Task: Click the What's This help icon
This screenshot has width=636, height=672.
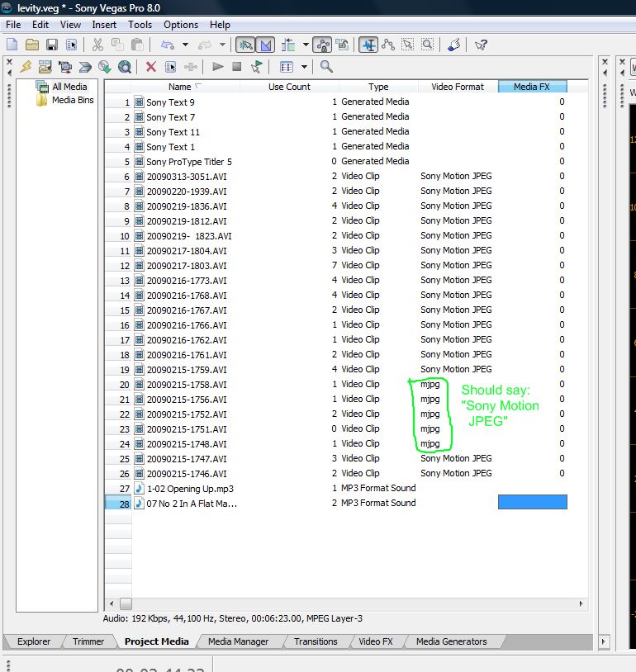Action: [481, 45]
